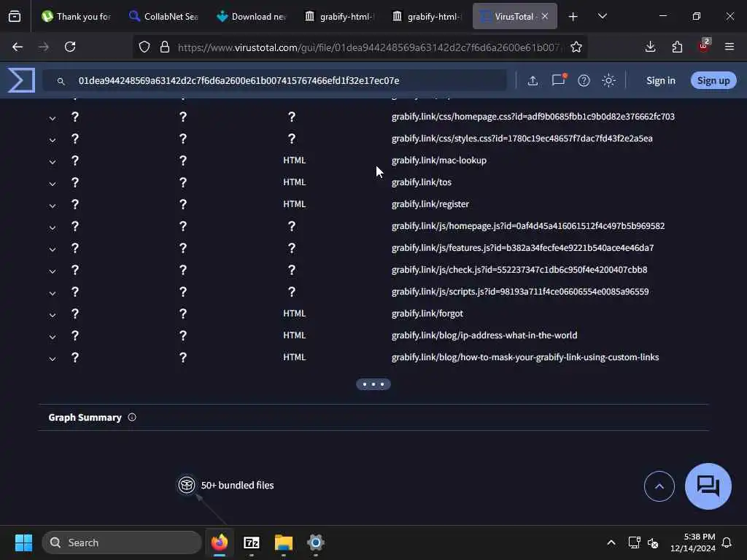The image size is (747, 560).
Task: Click the browser back arrow
Action: tap(18, 47)
